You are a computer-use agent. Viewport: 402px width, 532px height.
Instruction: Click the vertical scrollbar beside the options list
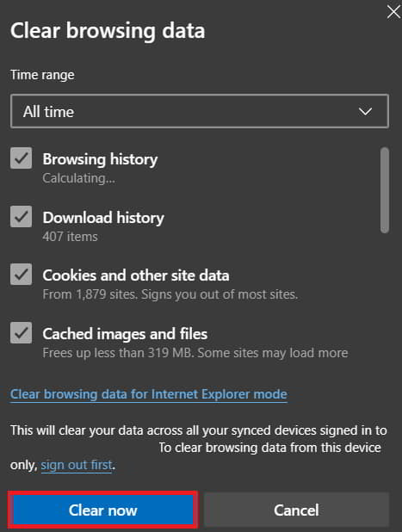click(385, 190)
